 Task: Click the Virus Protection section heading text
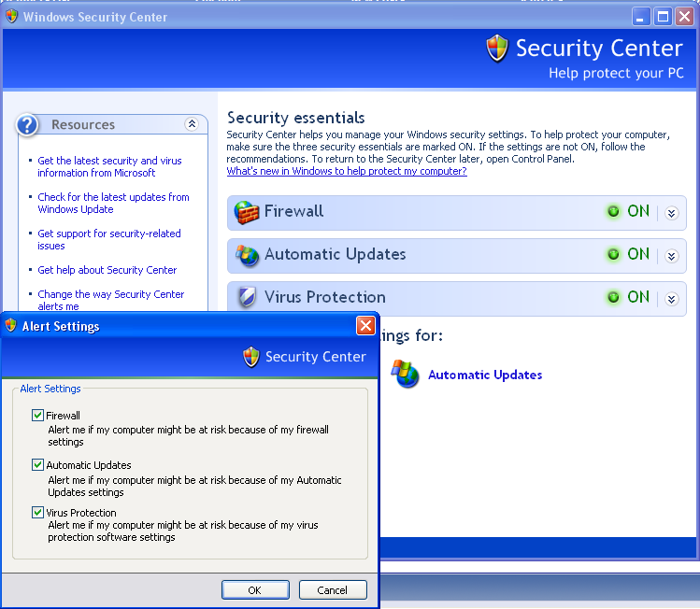click(x=325, y=297)
